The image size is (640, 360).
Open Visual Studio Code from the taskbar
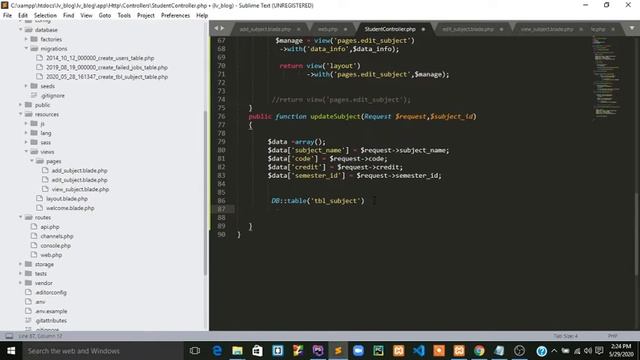418,351
